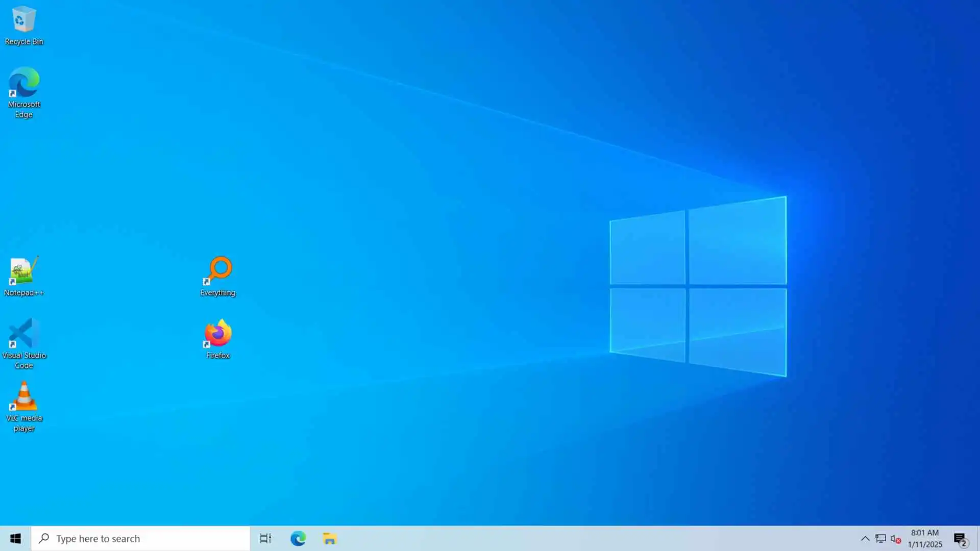The width and height of the screenshot is (980, 551).
Task: Open the network status tray icon
Action: [x=880, y=538]
